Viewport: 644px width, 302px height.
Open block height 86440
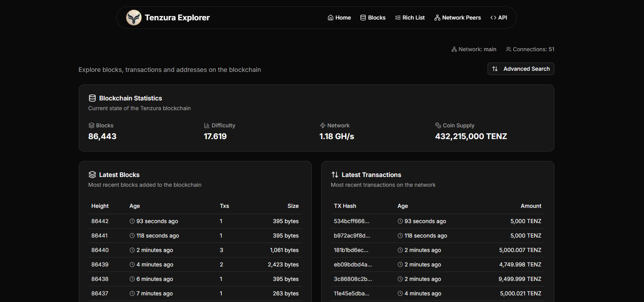(x=100, y=250)
